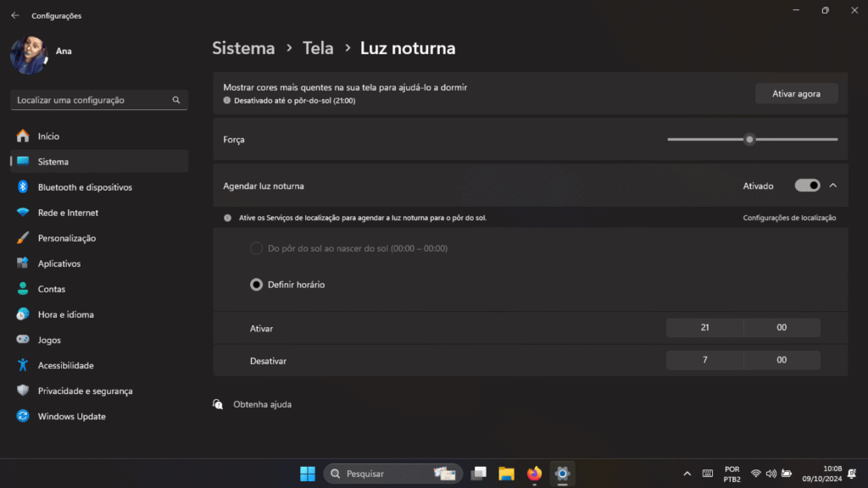Open Hora e idioma clock icon
The image size is (868, 488).
tap(23, 314)
